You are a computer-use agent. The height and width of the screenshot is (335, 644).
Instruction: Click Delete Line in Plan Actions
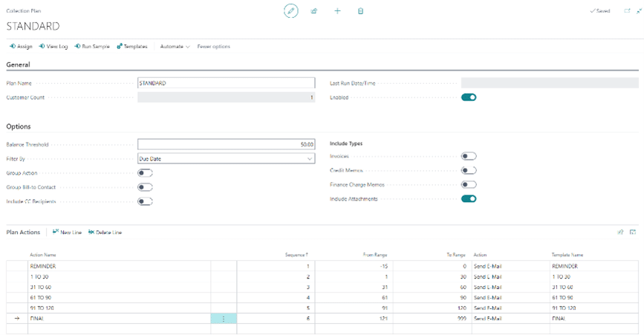pos(105,232)
